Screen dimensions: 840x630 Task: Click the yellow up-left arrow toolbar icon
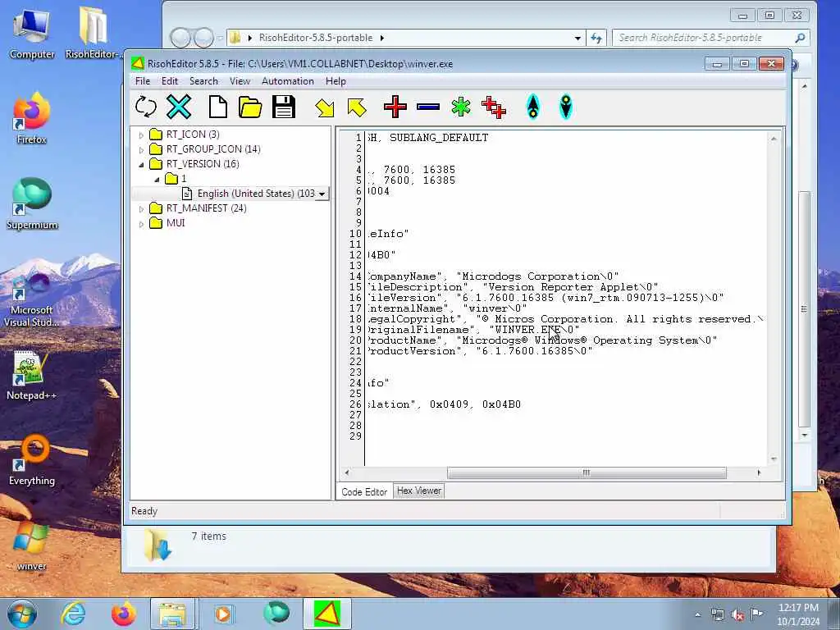[x=357, y=107]
